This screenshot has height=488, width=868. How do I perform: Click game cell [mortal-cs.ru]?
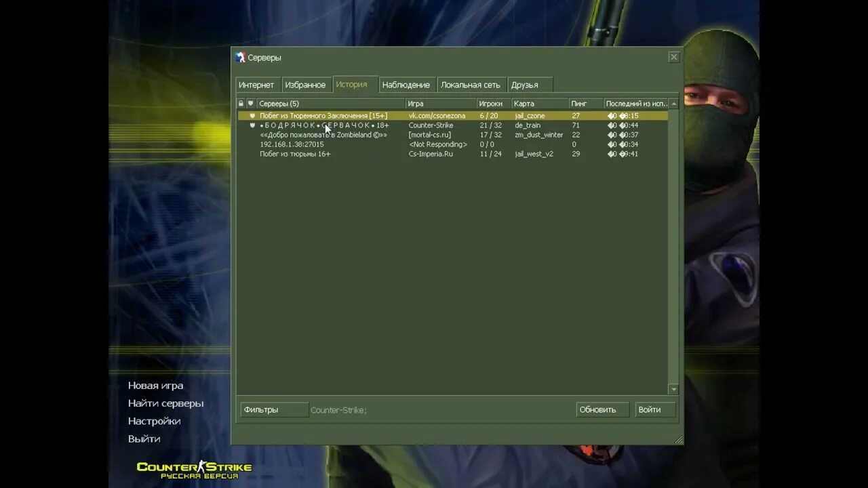point(429,135)
